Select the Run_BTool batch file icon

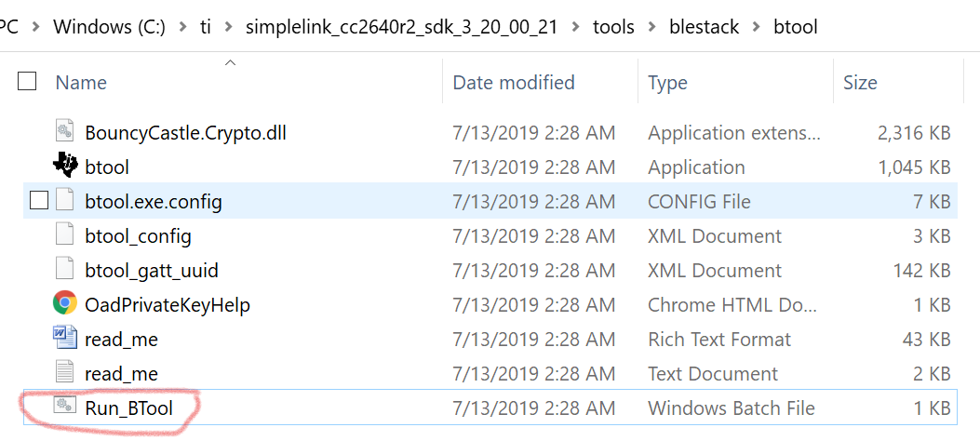[x=64, y=407]
